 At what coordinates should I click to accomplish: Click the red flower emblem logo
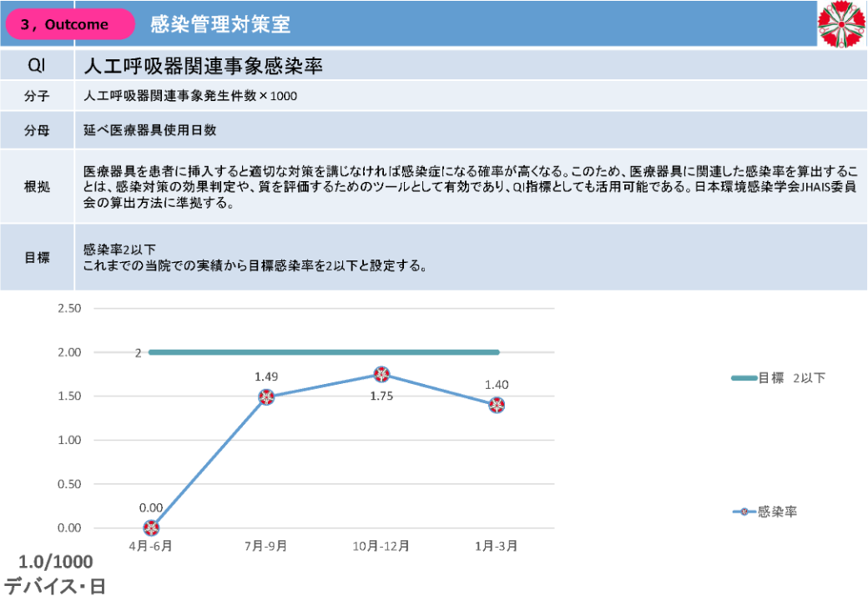point(841,24)
